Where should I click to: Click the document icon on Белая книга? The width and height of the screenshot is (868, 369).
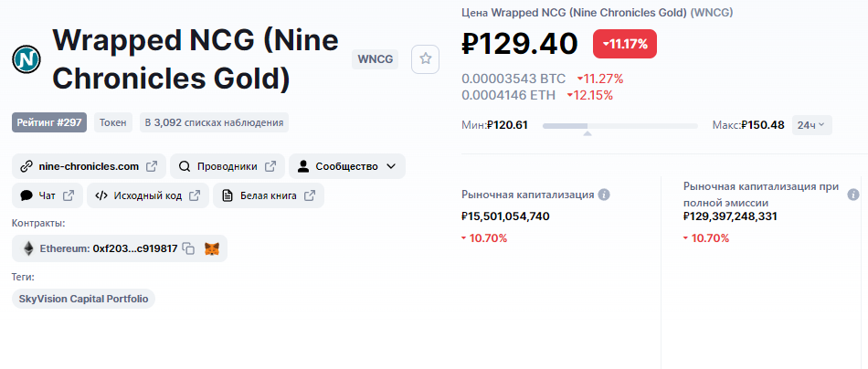227,195
